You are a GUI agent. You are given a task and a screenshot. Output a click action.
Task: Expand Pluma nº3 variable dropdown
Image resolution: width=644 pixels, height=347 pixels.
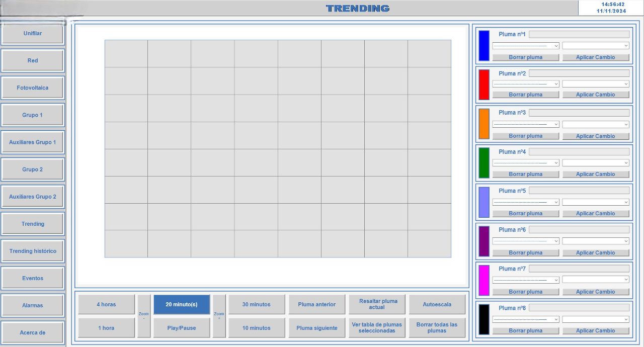coord(596,124)
